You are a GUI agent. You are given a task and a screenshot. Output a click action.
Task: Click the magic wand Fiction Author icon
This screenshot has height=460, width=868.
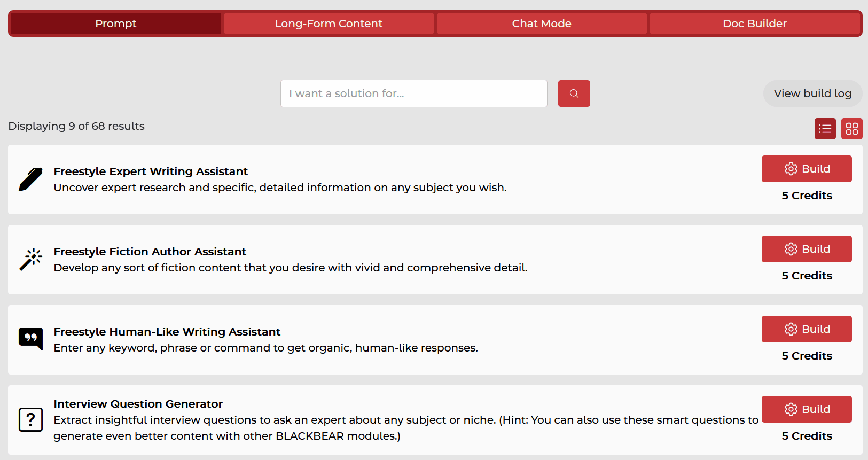[30, 260]
